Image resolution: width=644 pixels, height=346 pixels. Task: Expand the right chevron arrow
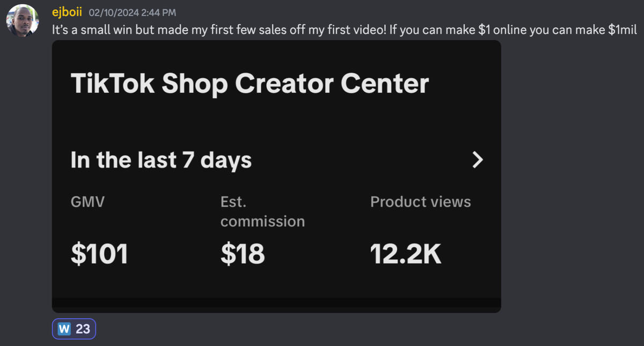477,160
